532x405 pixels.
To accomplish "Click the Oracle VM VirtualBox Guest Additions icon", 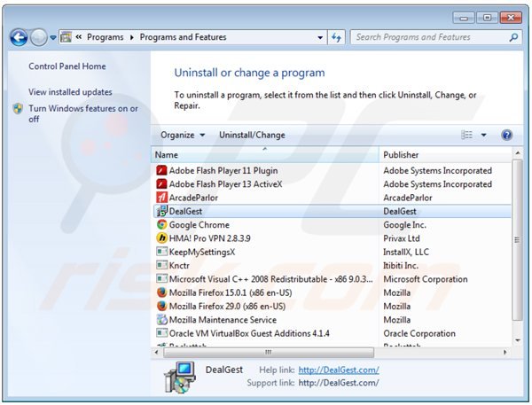I will 162,333.
